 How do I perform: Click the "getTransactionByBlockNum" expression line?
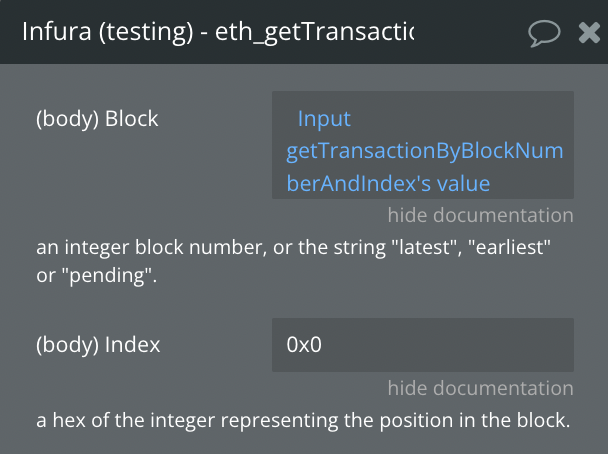424,151
